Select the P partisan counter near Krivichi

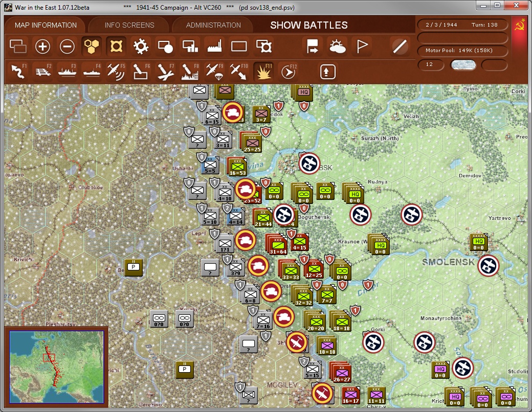point(134,267)
